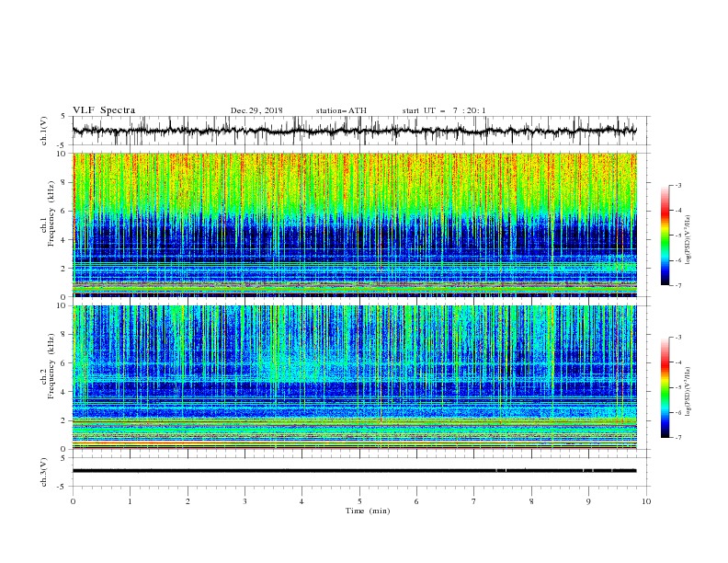728x563 pixels.
Task: Click time axis tick label "7"
Action: [474, 501]
